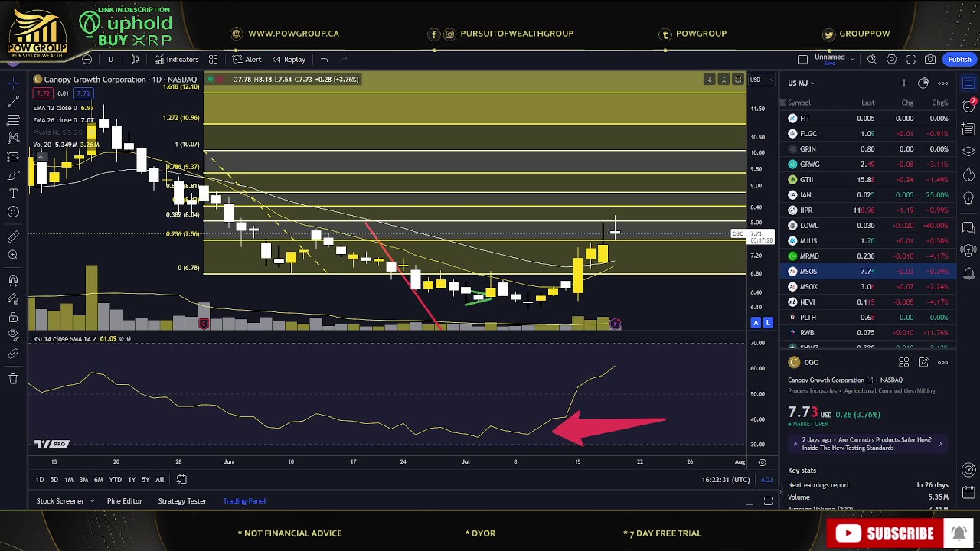980x551 pixels.
Task: Click the zoom in magnifier tool
Action: 13,255
